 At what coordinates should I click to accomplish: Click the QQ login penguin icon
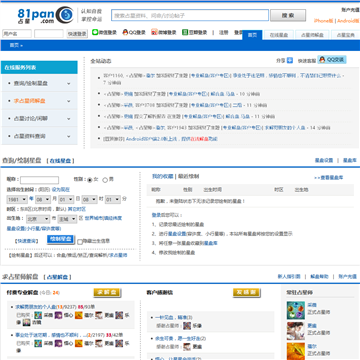click(x=125, y=32)
